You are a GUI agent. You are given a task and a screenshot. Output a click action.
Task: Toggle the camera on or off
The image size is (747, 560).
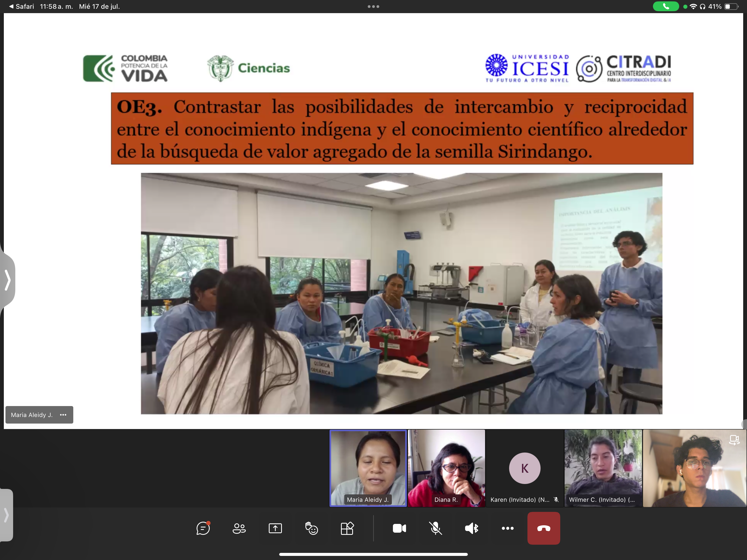coord(399,528)
